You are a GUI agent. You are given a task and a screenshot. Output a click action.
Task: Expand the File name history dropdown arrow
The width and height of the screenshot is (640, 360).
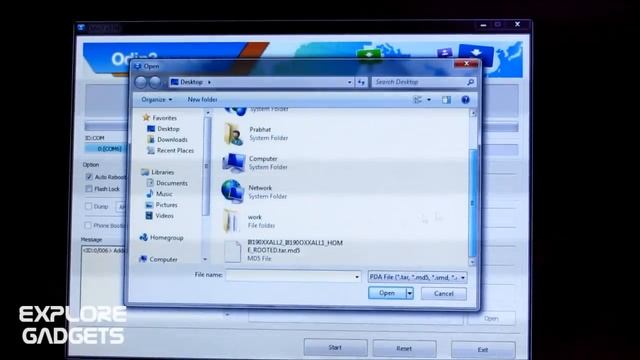(357, 277)
